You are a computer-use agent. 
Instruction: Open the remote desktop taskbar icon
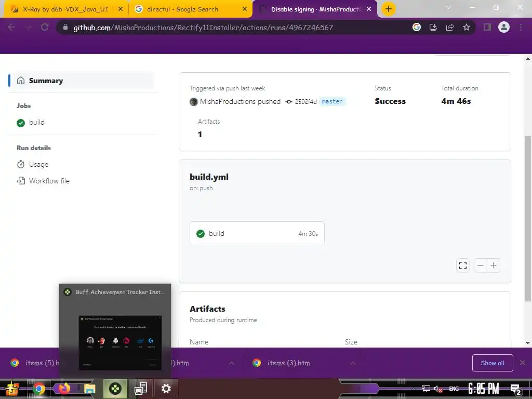click(140, 389)
